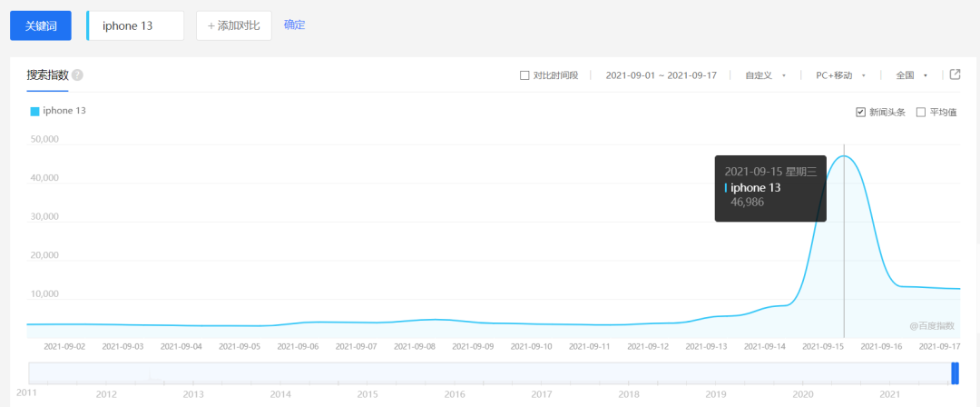
Task: Click the 2021-09-12 x-axis date label
Action: pos(648,345)
